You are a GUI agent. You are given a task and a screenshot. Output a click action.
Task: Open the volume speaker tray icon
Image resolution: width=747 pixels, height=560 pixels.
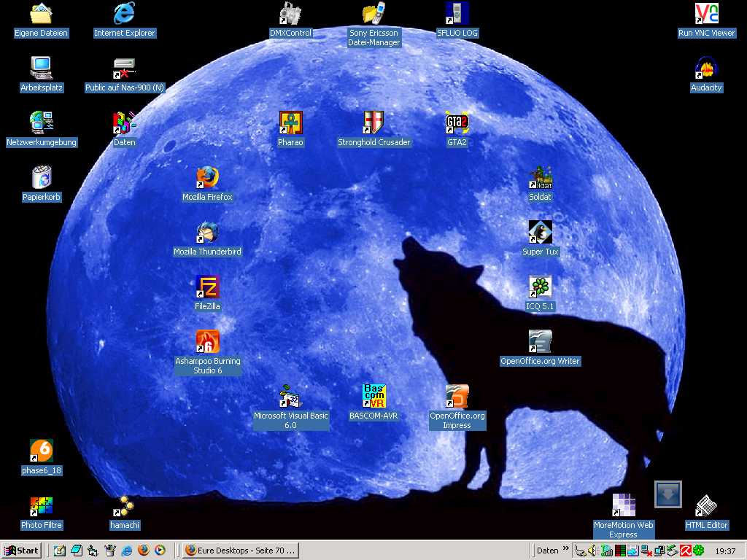592,551
